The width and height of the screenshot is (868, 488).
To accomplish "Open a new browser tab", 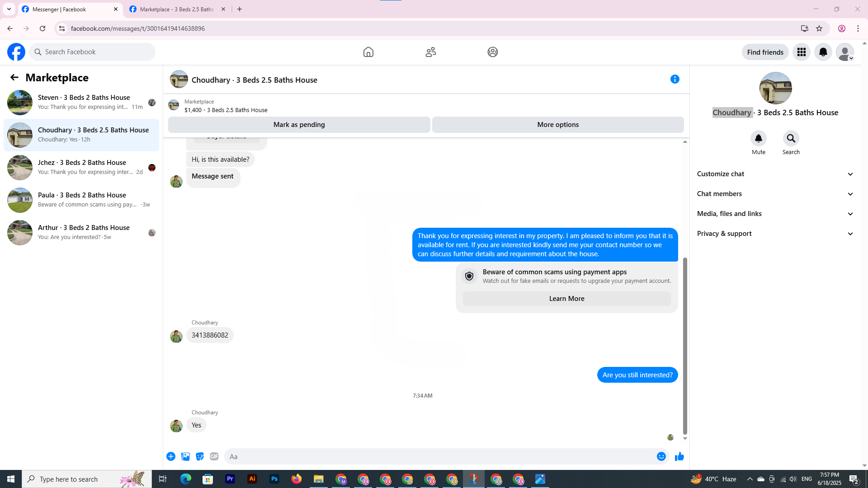I will [x=240, y=9].
